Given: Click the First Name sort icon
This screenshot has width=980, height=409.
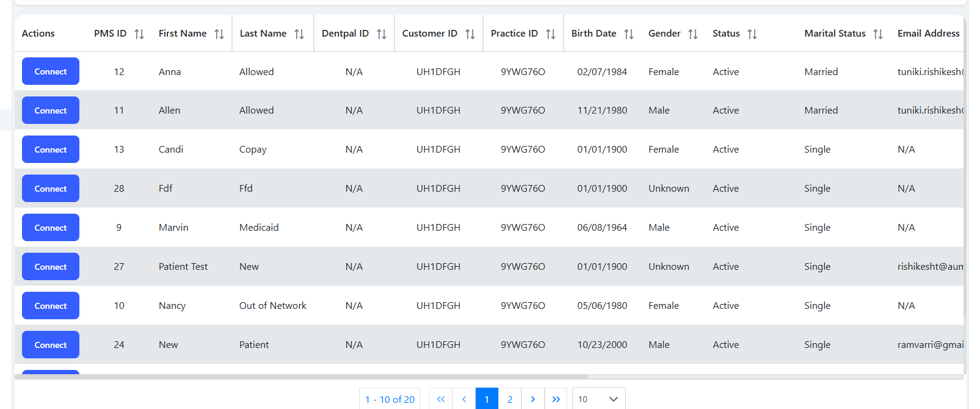Looking at the screenshot, I should click(x=219, y=34).
